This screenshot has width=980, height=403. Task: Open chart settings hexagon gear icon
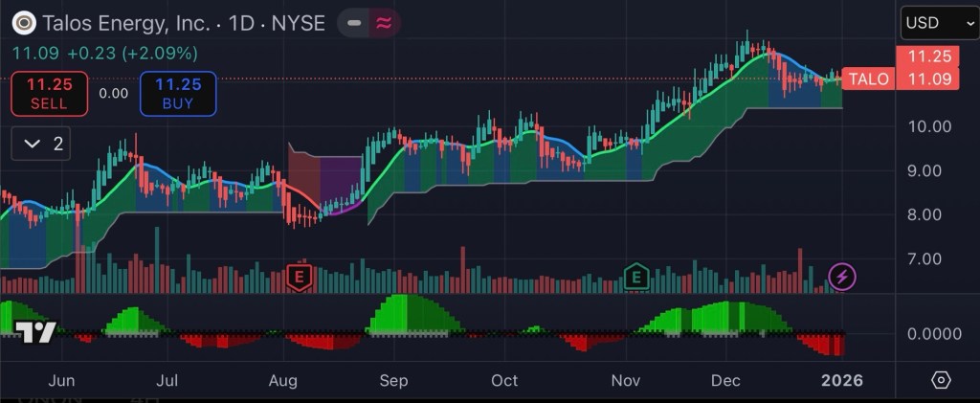941,380
